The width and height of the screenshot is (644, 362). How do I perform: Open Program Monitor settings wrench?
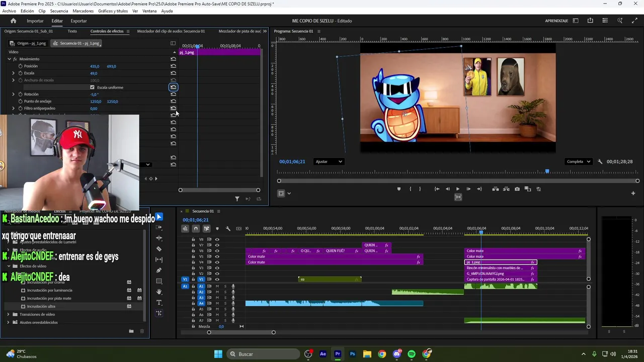click(x=600, y=162)
